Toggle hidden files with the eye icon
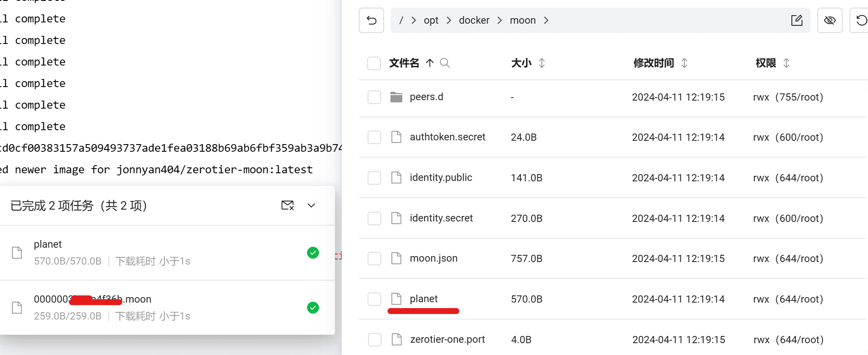Viewport: 868px width, 355px height. click(x=830, y=20)
